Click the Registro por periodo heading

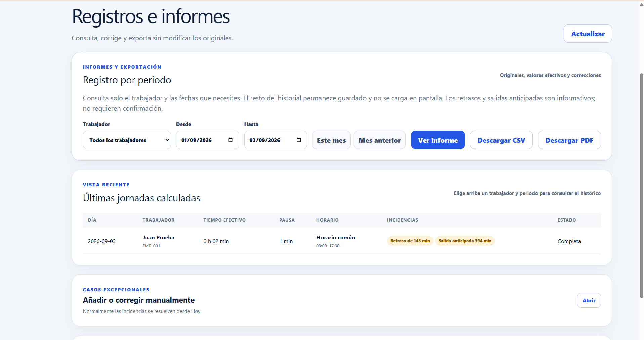(x=127, y=80)
